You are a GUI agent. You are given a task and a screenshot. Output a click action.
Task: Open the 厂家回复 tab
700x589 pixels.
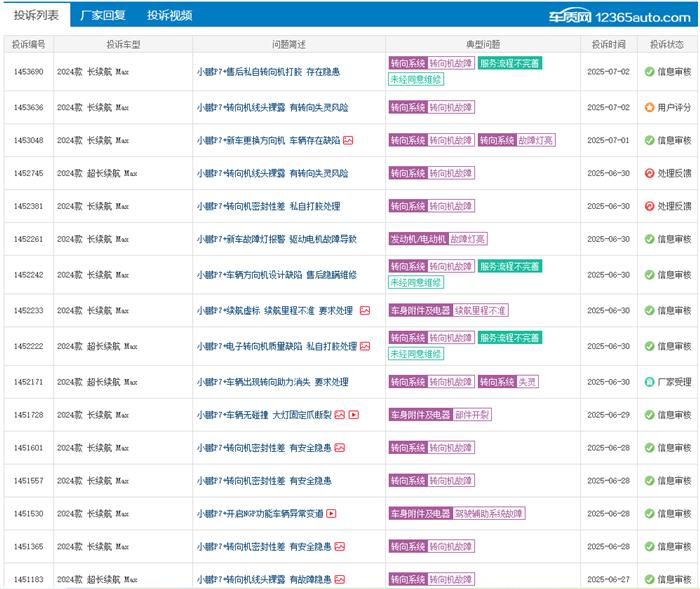click(103, 15)
